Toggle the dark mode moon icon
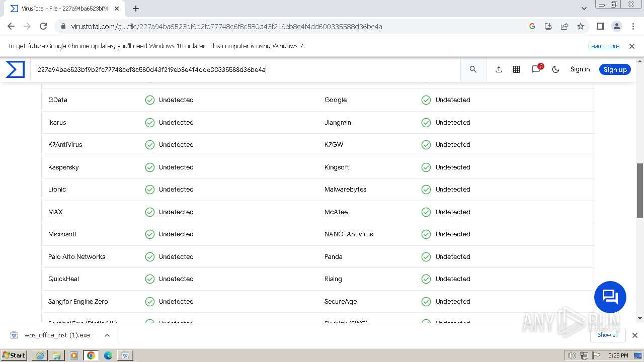This screenshot has width=644, height=362. pyautogui.click(x=555, y=69)
